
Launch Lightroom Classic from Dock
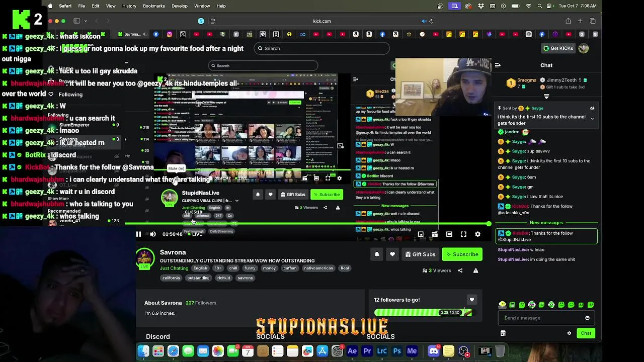[382, 351]
